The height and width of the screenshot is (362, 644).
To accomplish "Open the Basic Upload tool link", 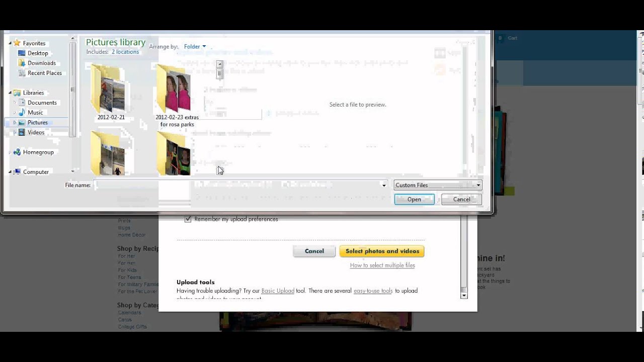I will [278, 291].
